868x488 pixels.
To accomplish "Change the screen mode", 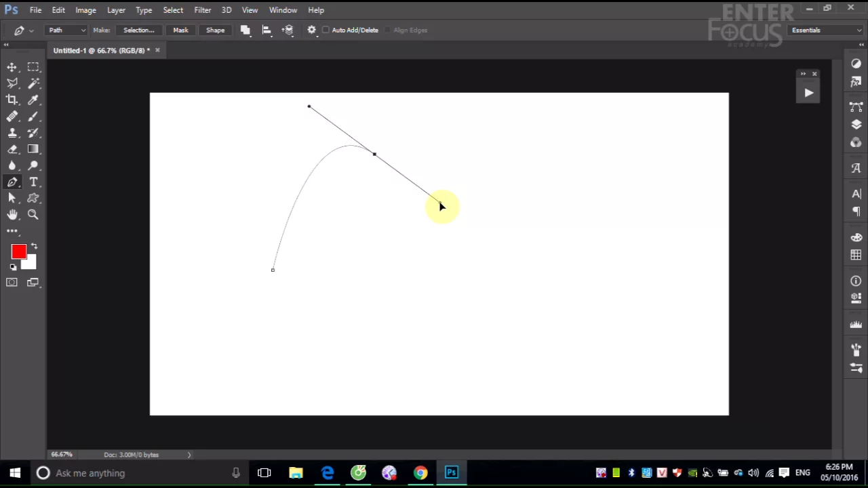I will click(x=33, y=282).
